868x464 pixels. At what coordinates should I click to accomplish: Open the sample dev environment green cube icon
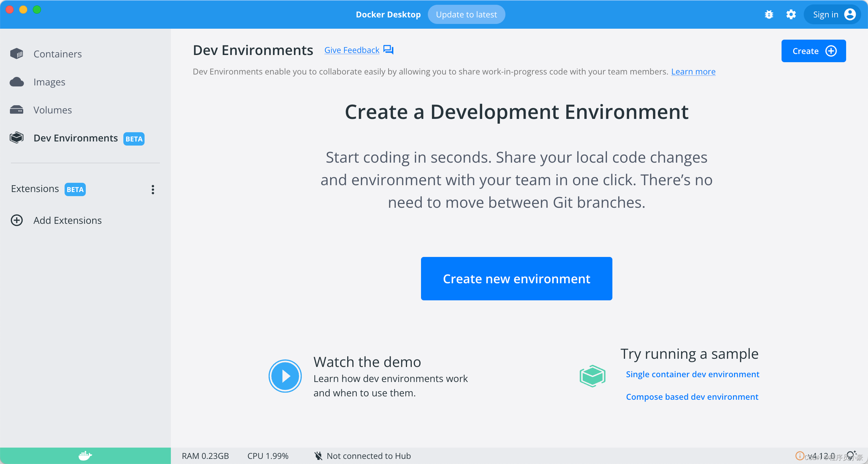click(x=592, y=376)
